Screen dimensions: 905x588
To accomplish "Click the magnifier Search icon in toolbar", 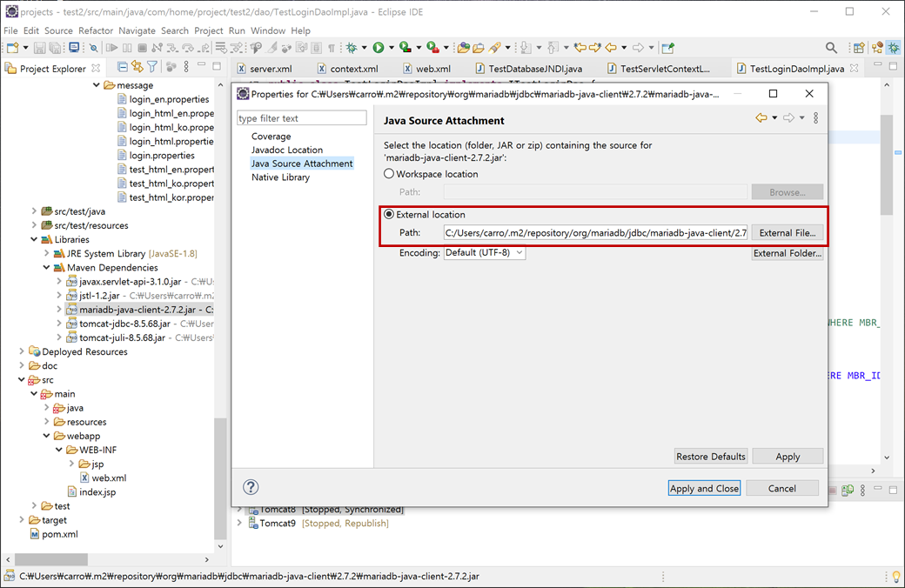I will click(831, 48).
